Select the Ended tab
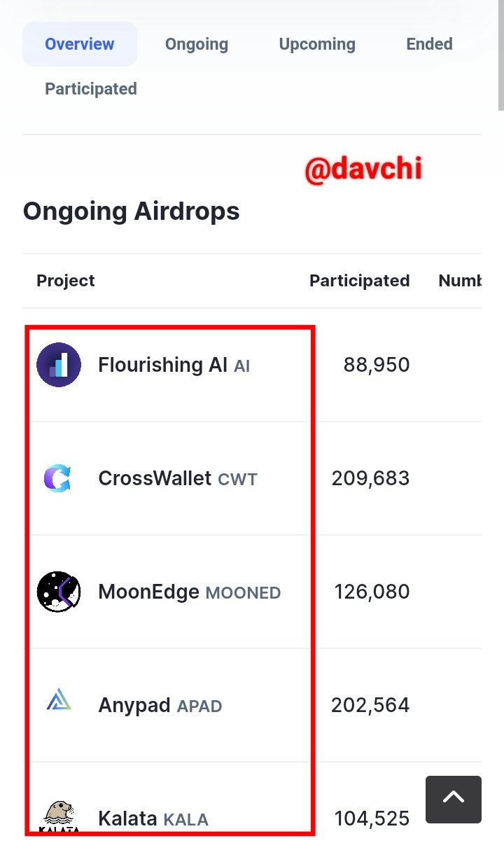Image resolution: width=504 pixels, height=843 pixels. coord(429,44)
